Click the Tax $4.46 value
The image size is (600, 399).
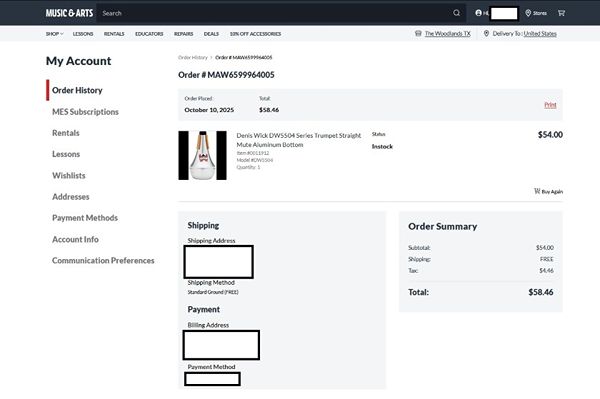pyautogui.click(x=546, y=270)
